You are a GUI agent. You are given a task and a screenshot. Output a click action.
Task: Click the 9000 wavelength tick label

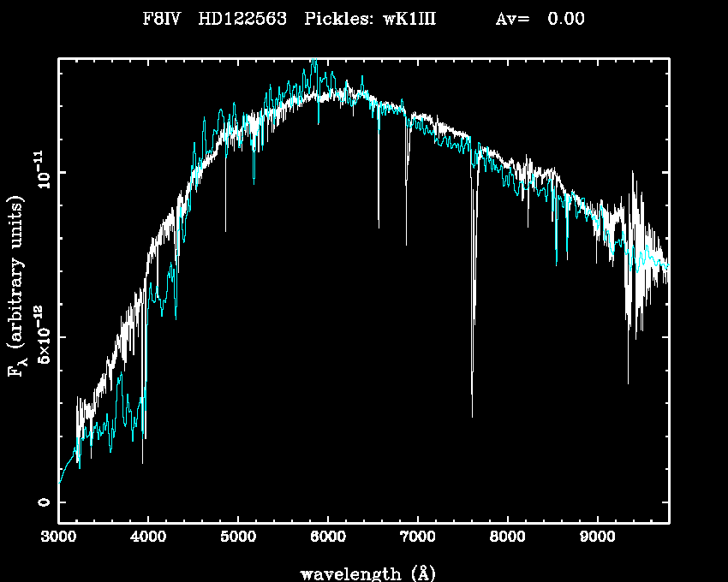coord(597,538)
